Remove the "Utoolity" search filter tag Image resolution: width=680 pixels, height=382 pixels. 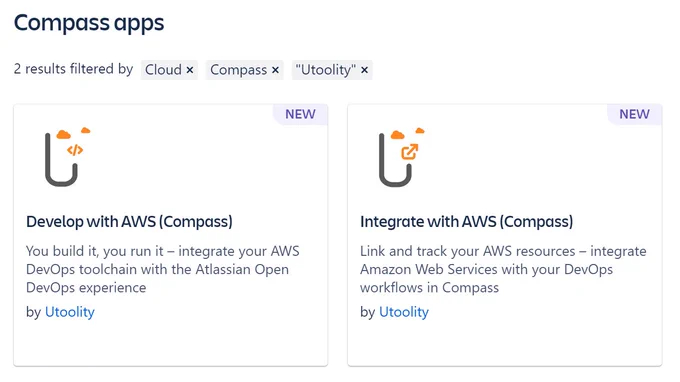click(x=364, y=70)
